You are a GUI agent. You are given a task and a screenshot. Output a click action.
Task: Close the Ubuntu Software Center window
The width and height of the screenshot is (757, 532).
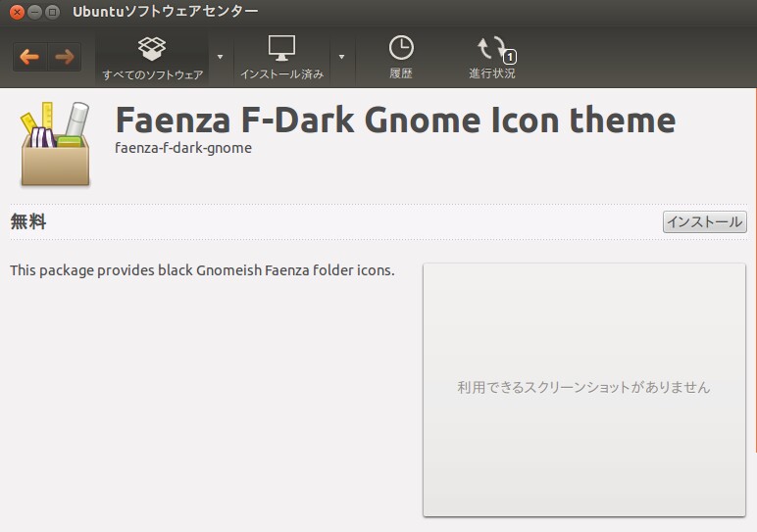17,12
